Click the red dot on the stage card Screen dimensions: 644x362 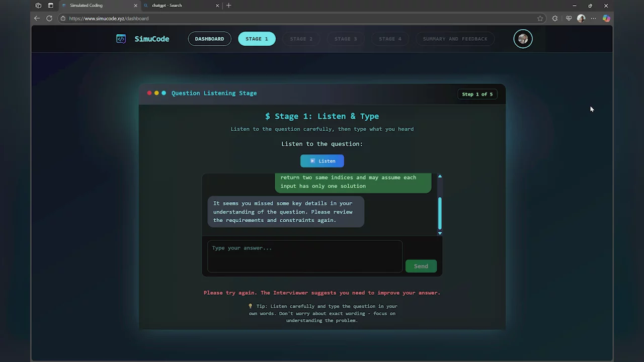149,93
